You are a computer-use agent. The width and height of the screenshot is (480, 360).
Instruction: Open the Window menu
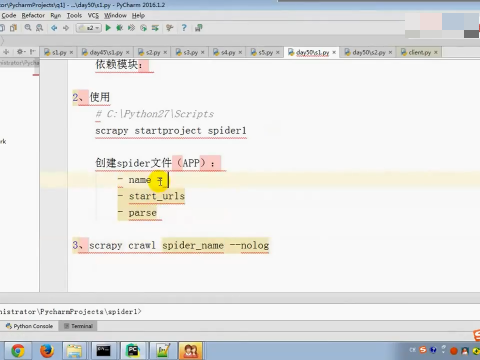click(115, 15)
